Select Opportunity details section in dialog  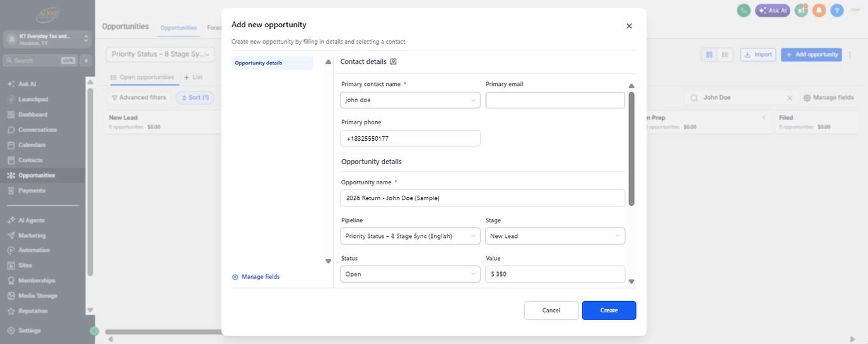coord(272,63)
